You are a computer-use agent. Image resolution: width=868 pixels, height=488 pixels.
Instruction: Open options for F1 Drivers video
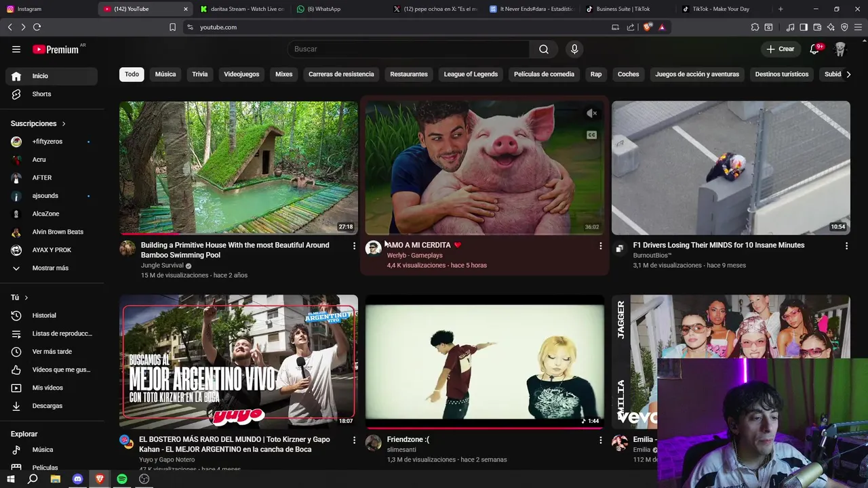tap(846, 246)
